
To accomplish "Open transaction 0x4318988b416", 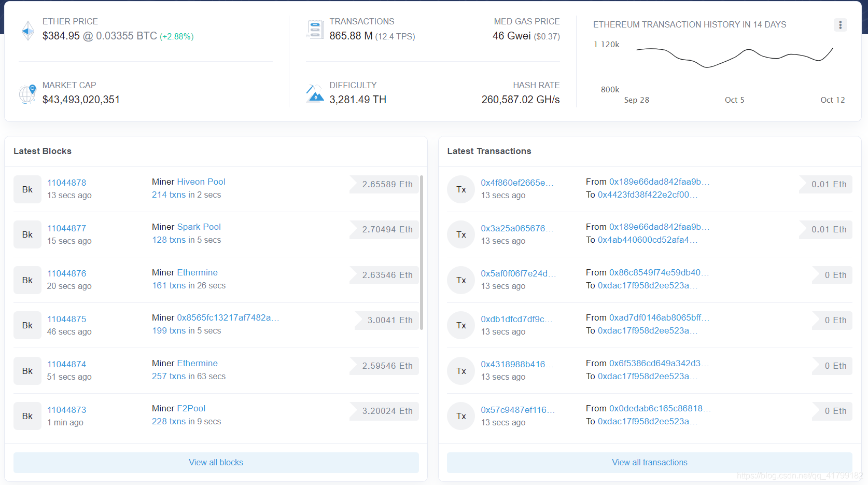I will click(517, 364).
